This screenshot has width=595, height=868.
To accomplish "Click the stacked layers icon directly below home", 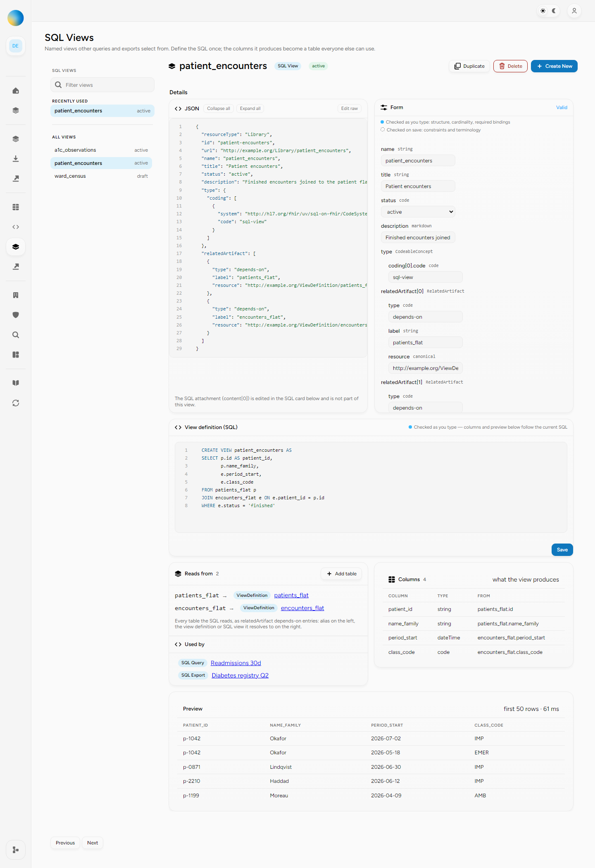I will 16,110.
